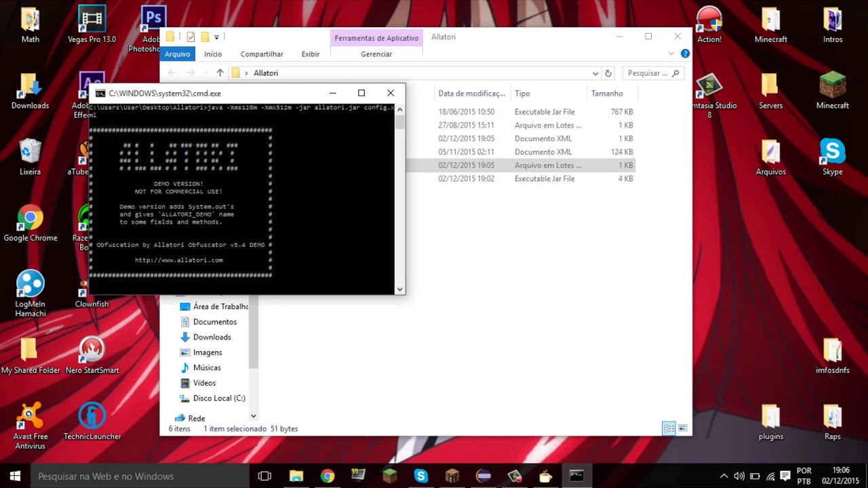
Task: Open the LogMeIn Hamachi desktop icon
Action: [x=30, y=294]
